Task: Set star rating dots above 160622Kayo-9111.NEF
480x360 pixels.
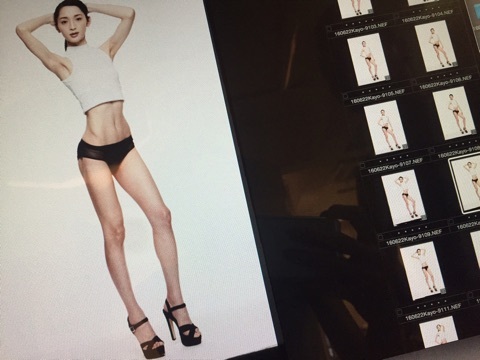Action: [432, 304]
